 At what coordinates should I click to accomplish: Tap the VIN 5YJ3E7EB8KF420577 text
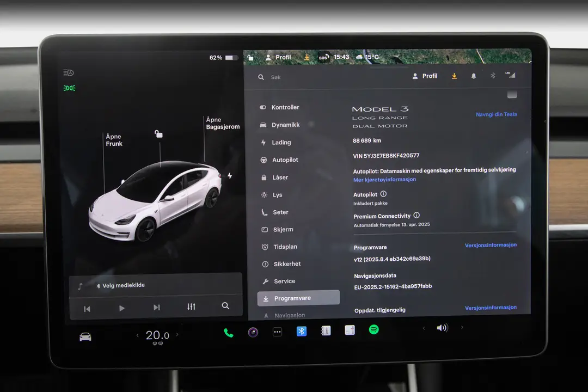click(x=386, y=156)
